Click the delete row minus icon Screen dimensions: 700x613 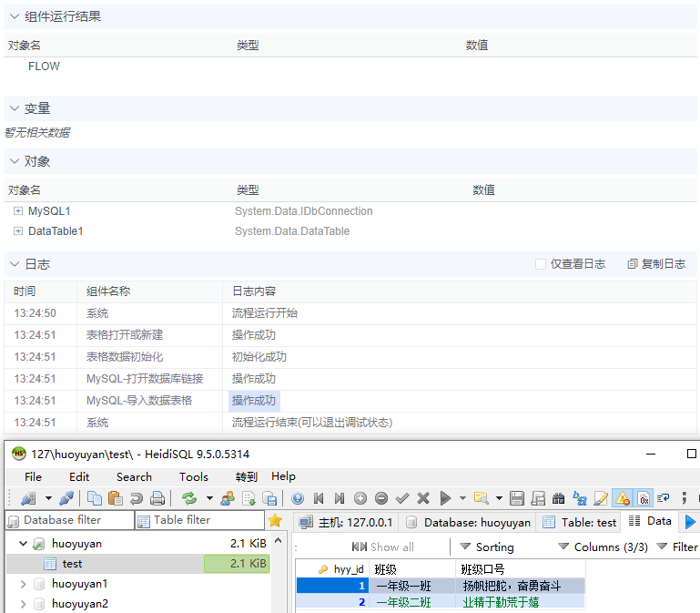pos(381,498)
